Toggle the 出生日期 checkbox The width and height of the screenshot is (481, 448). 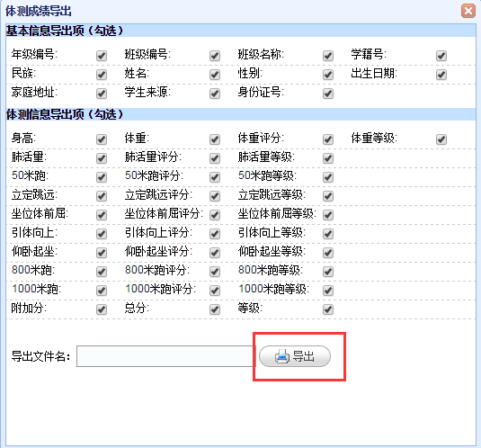pyautogui.click(x=441, y=75)
